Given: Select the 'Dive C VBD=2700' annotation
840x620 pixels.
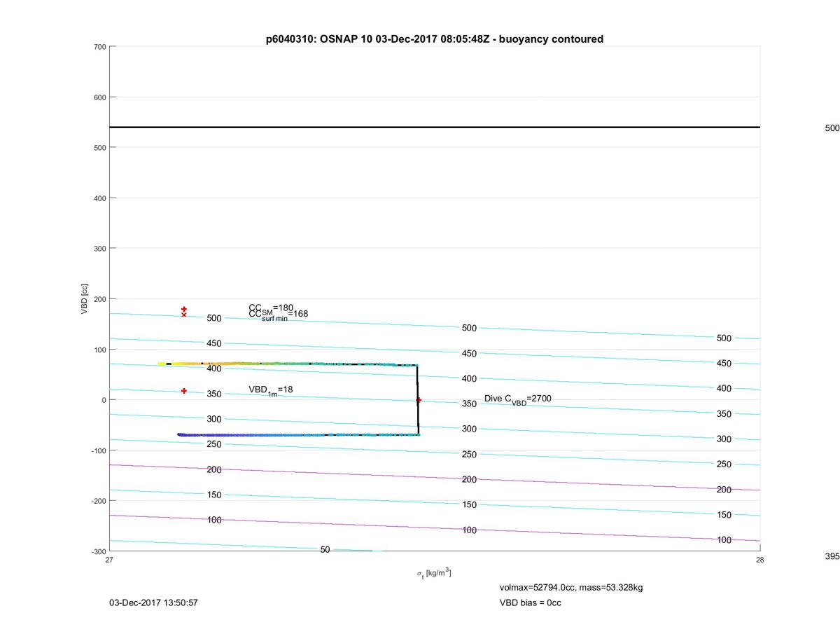Looking at the screenshot, I should click(518, 399).
